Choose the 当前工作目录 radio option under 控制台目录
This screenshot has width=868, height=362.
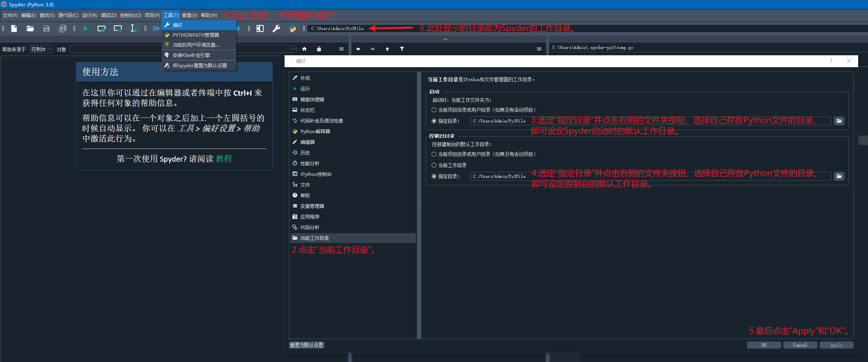tap(434, 165)
